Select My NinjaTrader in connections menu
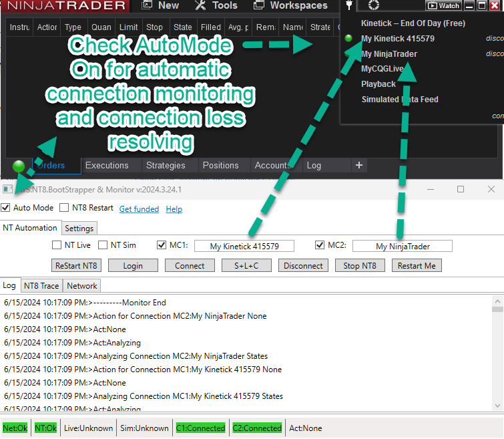This screenshot has height=439, width=504. tap(389, 53)
